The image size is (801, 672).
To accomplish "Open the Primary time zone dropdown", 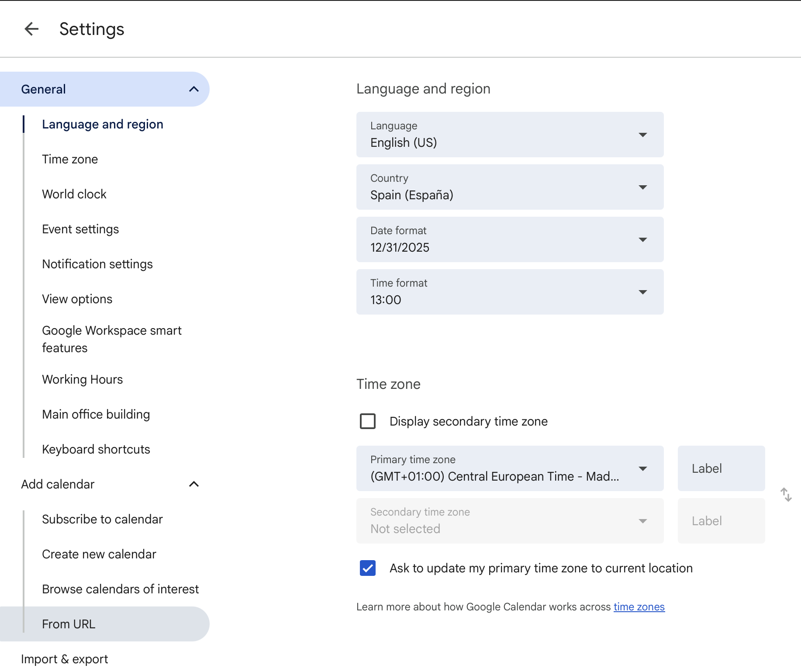I will 642,468.
